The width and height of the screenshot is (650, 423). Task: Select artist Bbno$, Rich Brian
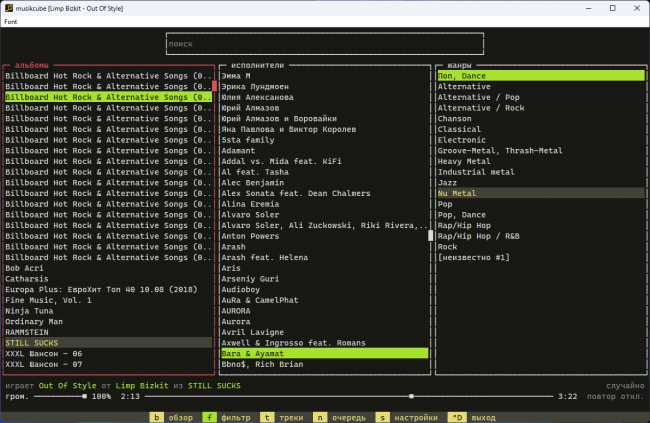(x=325, y=365)
